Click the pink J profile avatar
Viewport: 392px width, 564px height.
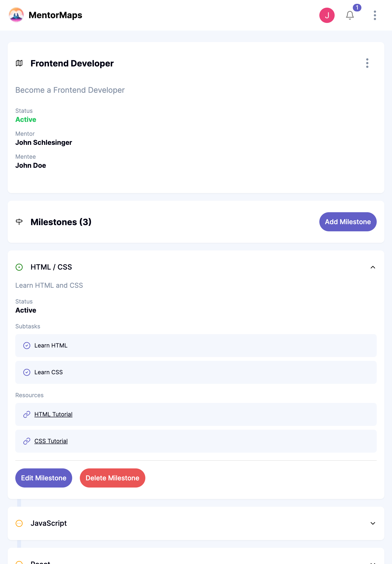[x=327, y=15]
